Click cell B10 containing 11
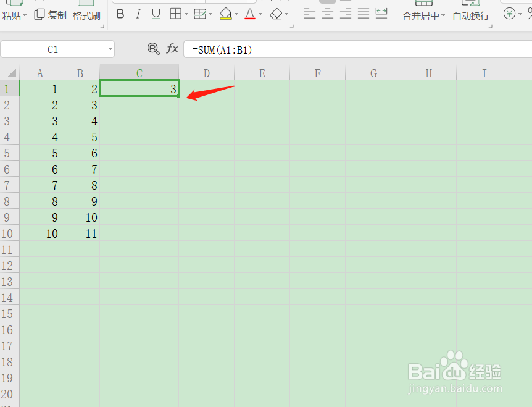The image size is (532, 407). point(80,233)
